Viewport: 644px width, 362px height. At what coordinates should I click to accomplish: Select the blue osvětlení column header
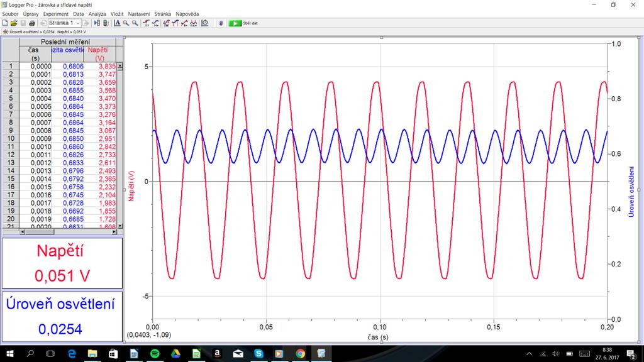(x=68, y=54)
